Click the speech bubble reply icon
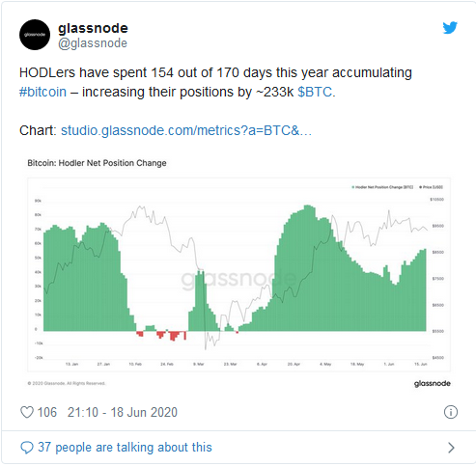This screenshot has height=466, width=476. [27, 448]
